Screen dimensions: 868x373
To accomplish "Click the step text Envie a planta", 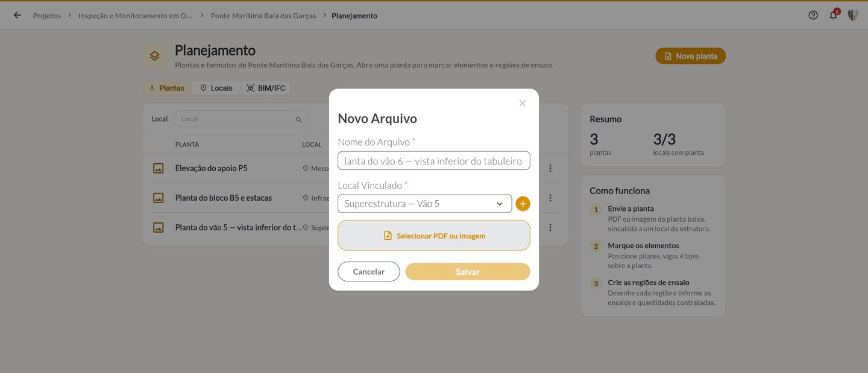I will pos(631,208).
